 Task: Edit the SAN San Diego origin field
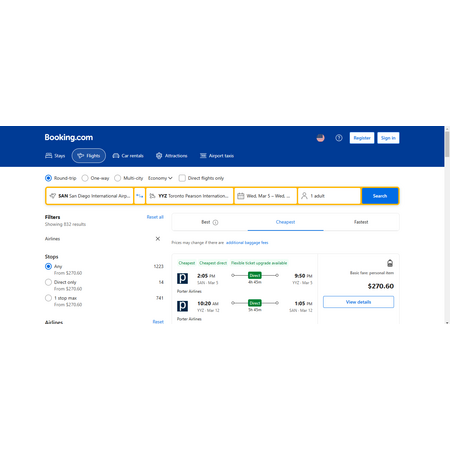coord(90,196)
